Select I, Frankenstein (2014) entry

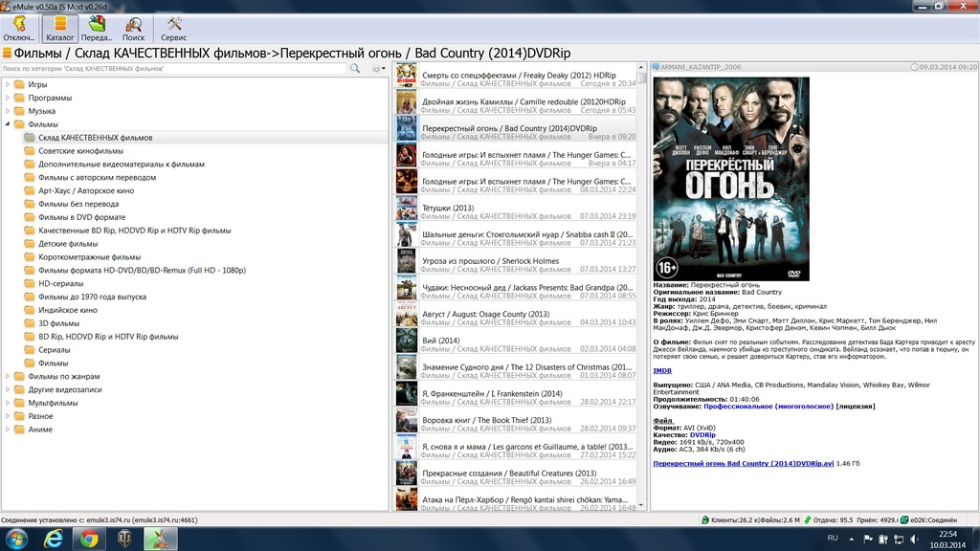516,394
